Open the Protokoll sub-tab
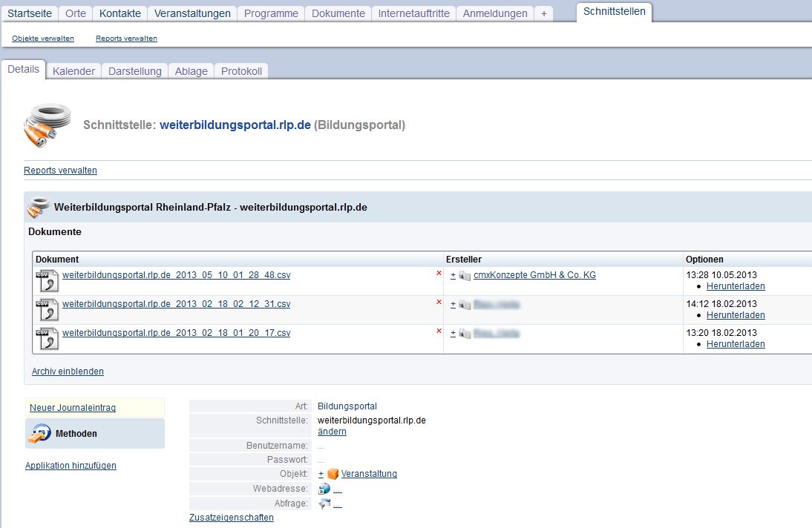The width and height of the screenshot is (812, 528). click(x=241, y=71)
